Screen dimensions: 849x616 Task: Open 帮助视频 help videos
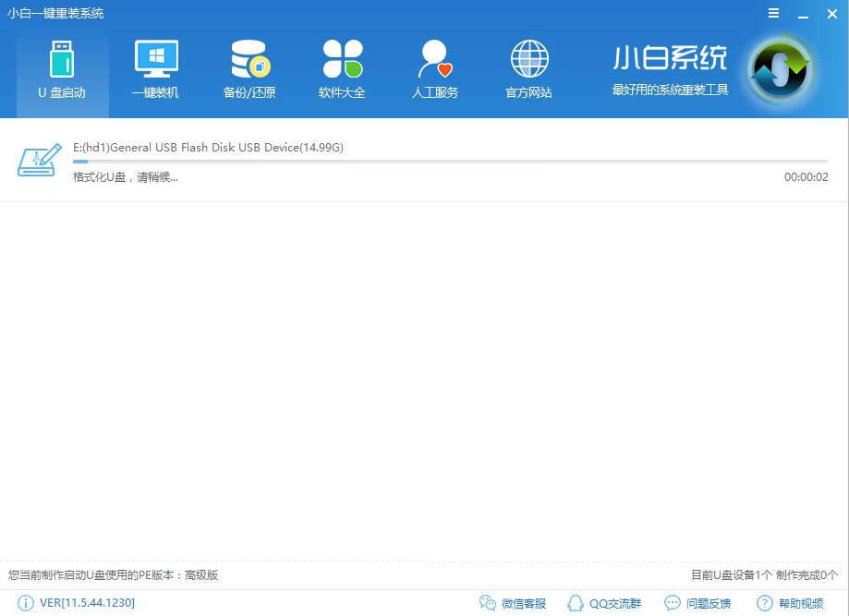[793, 602]
